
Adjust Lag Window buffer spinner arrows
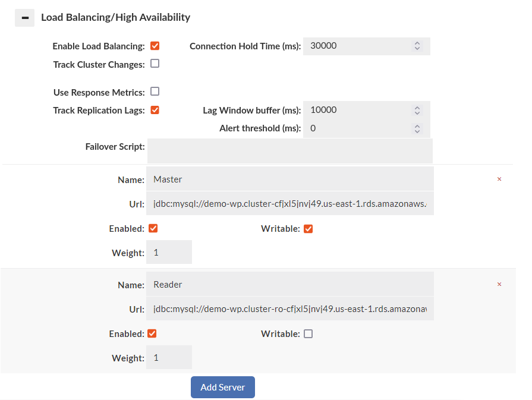pos(417,110)
